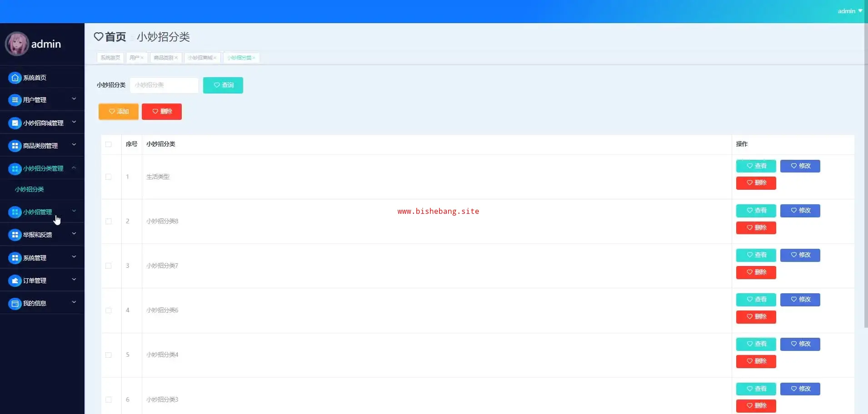
Task: Click the 系统管理 sidebar icon
Action: pos(15,258)
